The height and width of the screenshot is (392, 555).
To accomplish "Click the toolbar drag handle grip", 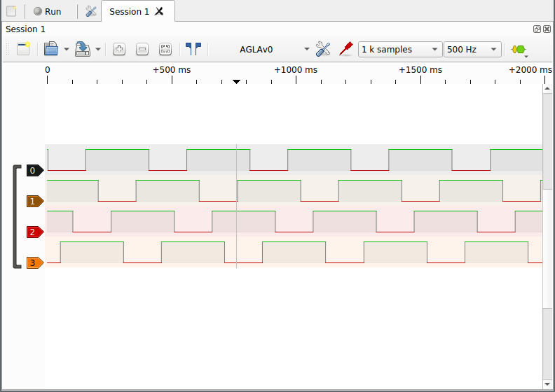I will tap(8, 49).
